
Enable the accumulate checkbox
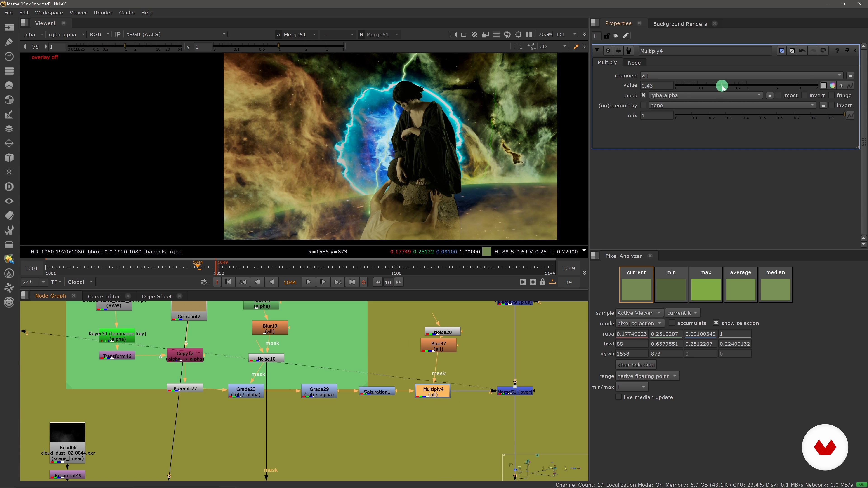[672, 323]
